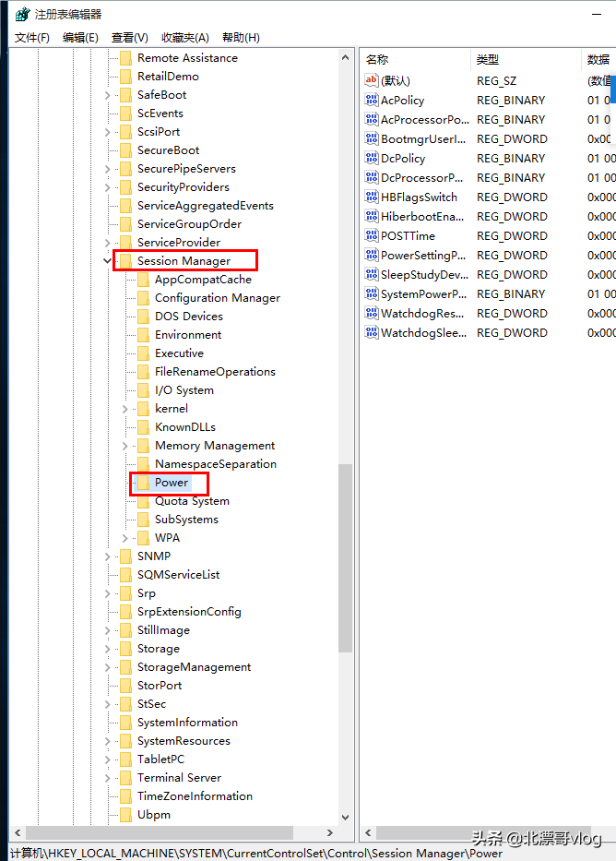The width and height of the screenshot is (616, 861).
Task: Open the 文件(F) menu
Action: coord(32,37)
